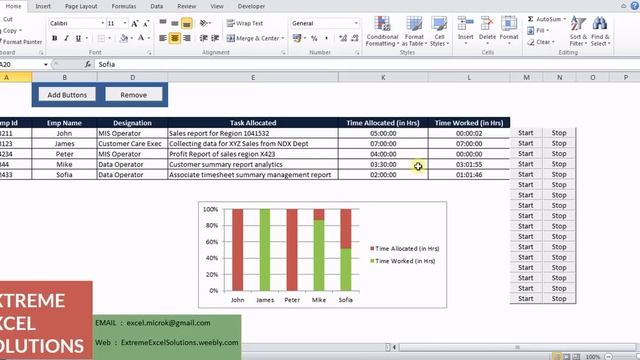Open the Number Format General combo box
640x360 pixels.
[x=325, y=23]
